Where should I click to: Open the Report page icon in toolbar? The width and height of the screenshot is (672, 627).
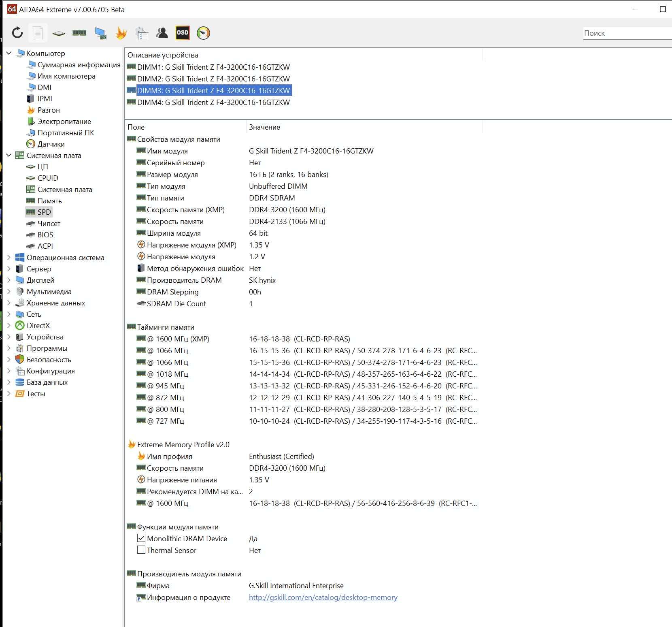38,33
